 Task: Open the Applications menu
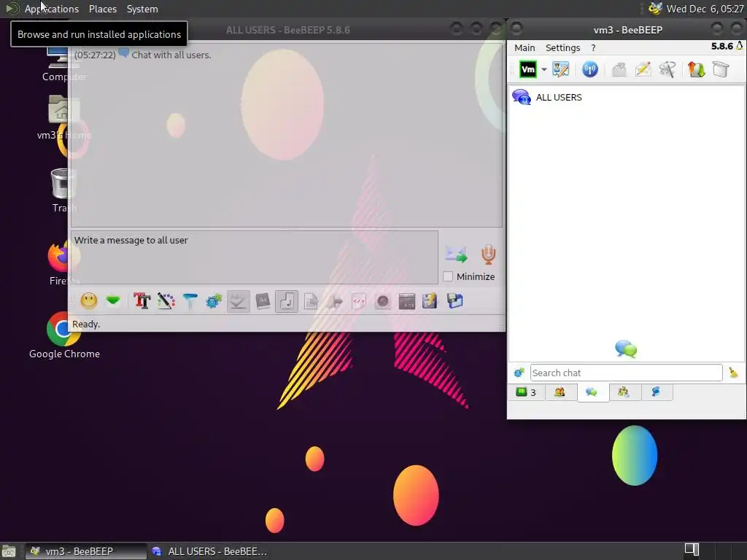click(x=52, y=9)
